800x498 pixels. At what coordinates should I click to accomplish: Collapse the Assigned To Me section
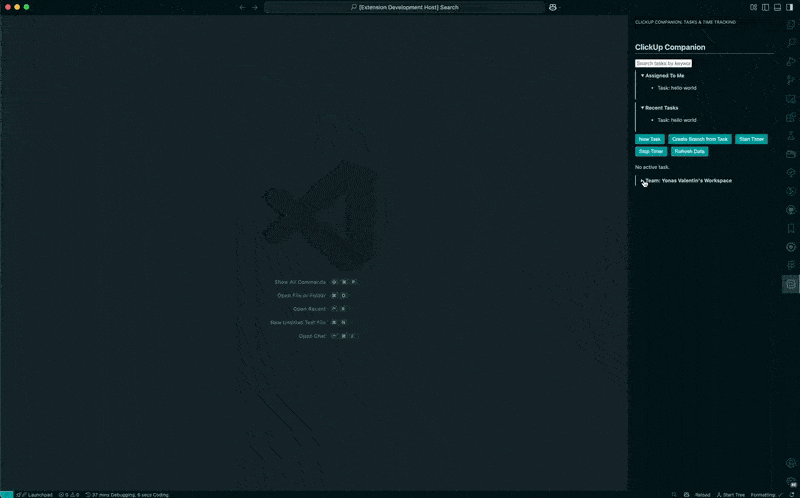pos(662,76)
